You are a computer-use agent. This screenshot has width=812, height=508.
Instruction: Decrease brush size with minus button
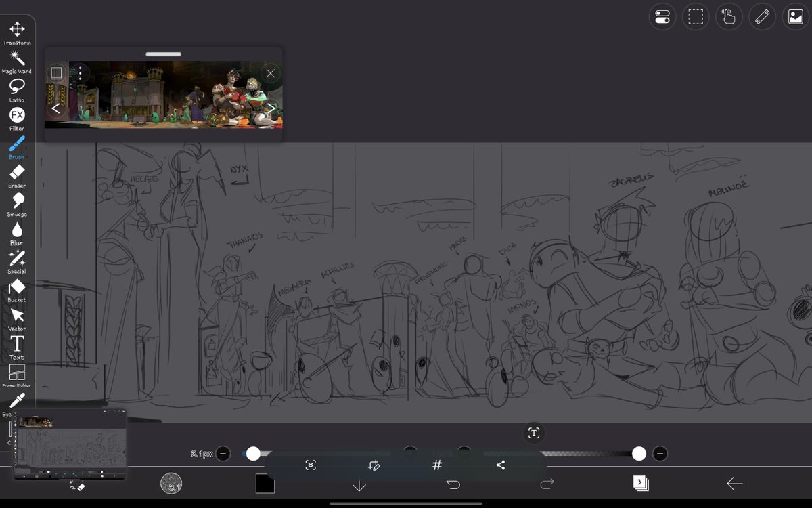223,454
